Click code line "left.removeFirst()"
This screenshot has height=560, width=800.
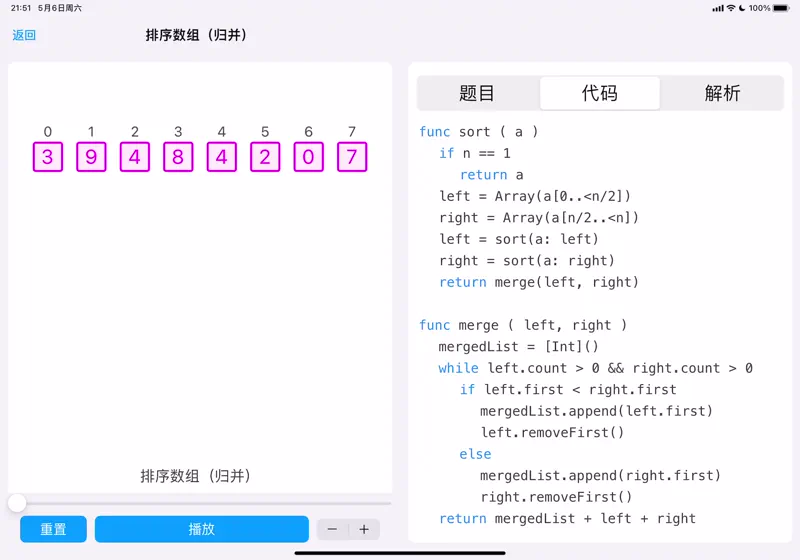(x=552, y=432)
